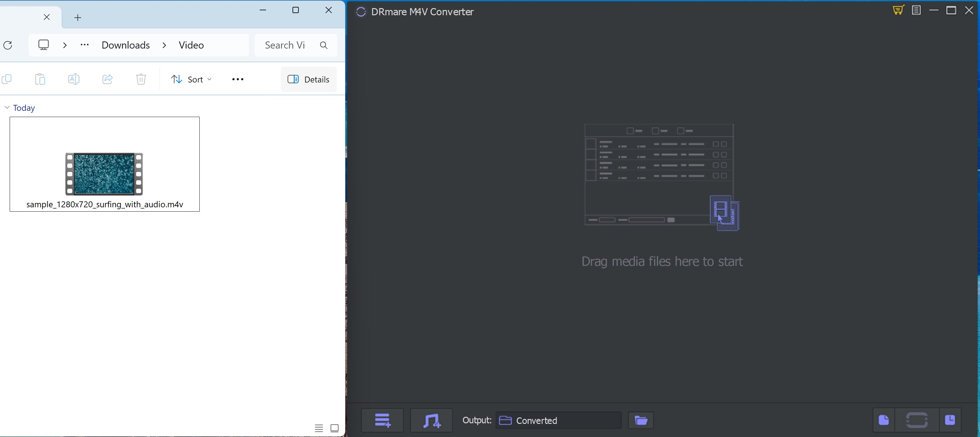Toggle the Details pane
Image resolution: width=980 pixels, height=437 pixels.
point(308,79)
